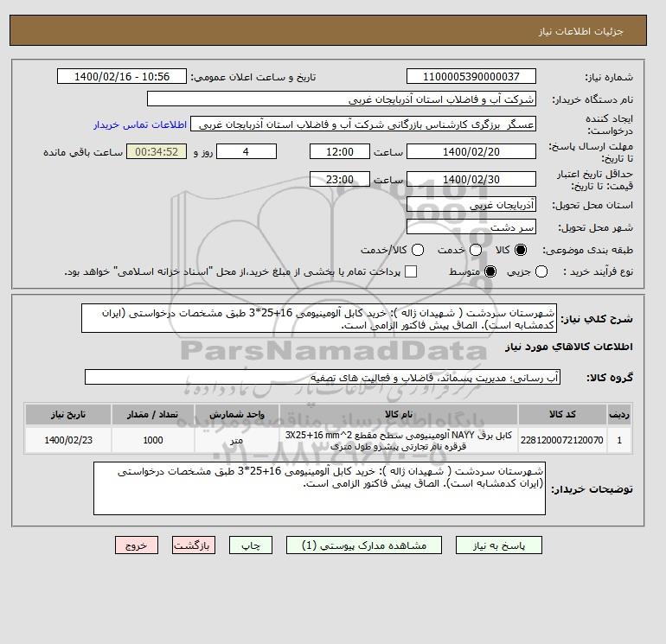666x644 pixels.
Task: Click the اطلاعات کالاهای مورد نیاز heading
Action: tap(569, 347)
